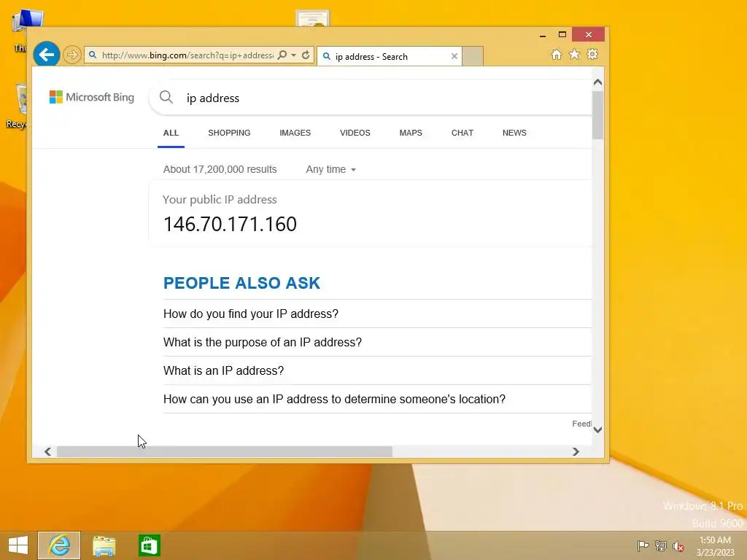Open the Home page via house icon

point(557,54)
